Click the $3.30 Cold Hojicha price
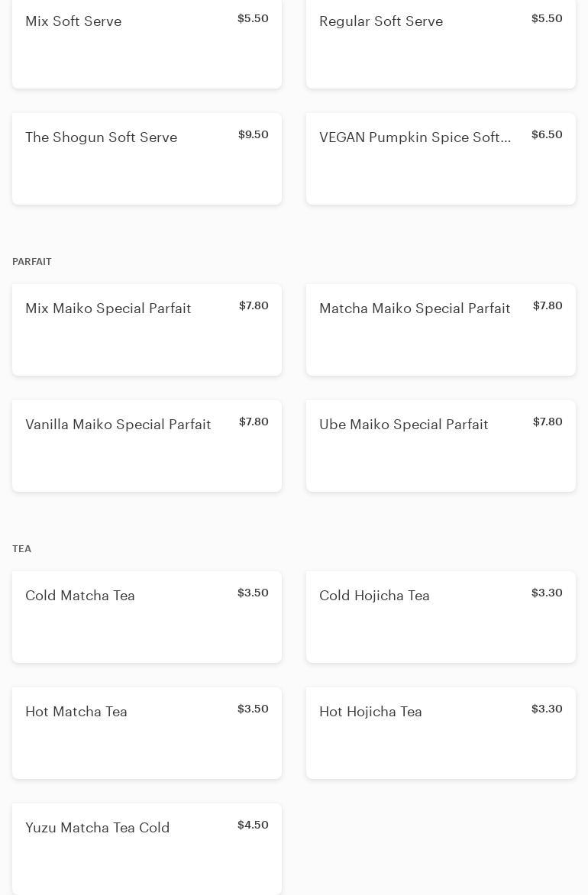588x895 pixels. pos(547,593)
